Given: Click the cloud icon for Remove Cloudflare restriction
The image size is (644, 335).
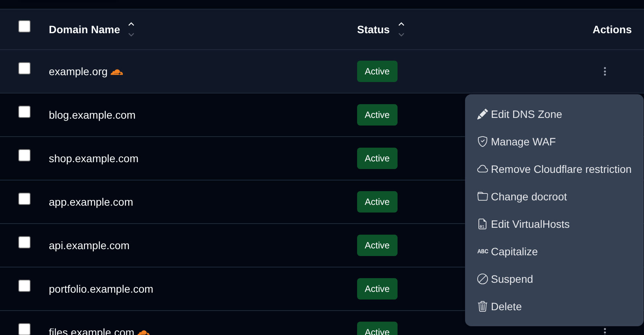Looking at the screenshot, I should pyautogui.click(x=483, y=169).
